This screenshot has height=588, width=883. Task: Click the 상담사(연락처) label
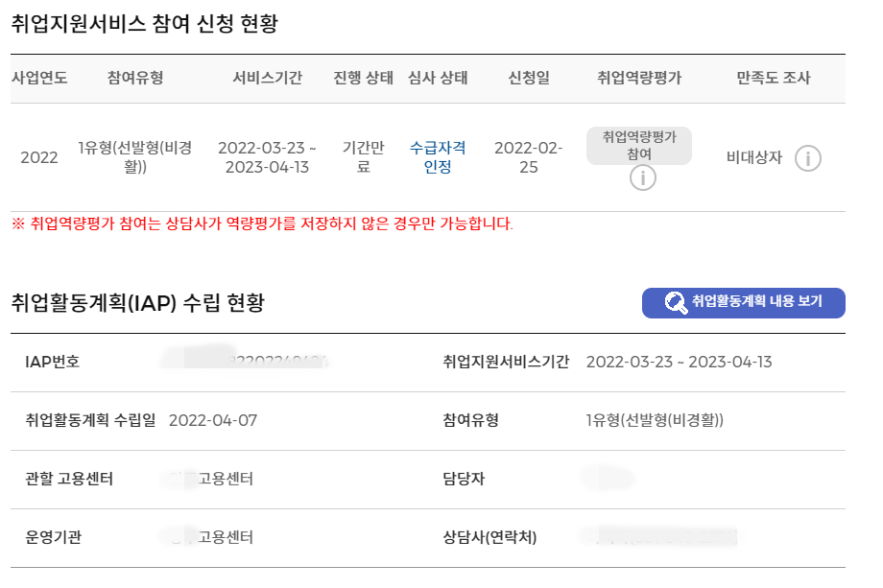(x=489, y=537)
